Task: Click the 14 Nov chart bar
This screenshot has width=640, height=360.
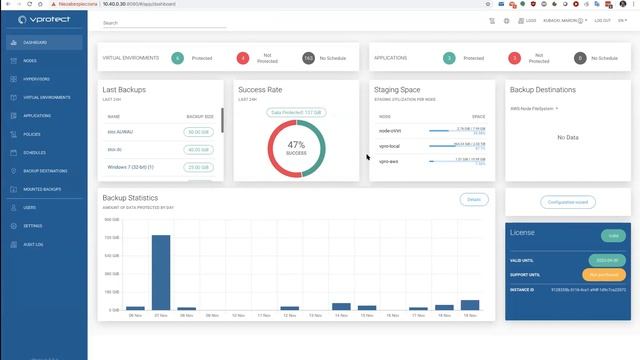Action: coord(341,307)
